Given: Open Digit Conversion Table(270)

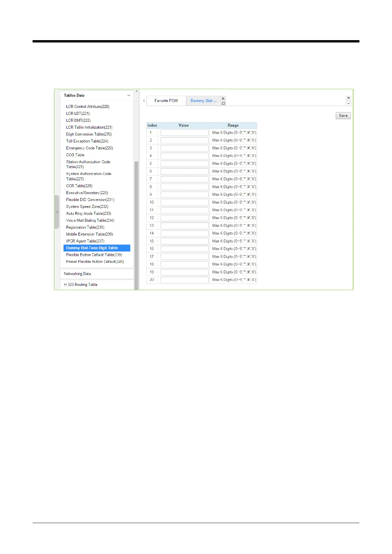Looking at the screenshot, I should tap(89, 134).
